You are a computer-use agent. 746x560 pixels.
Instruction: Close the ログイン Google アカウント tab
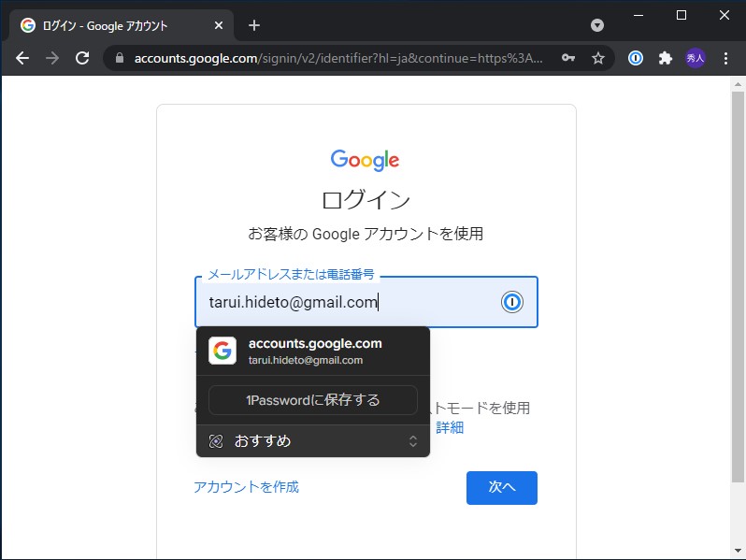point(219,25)
